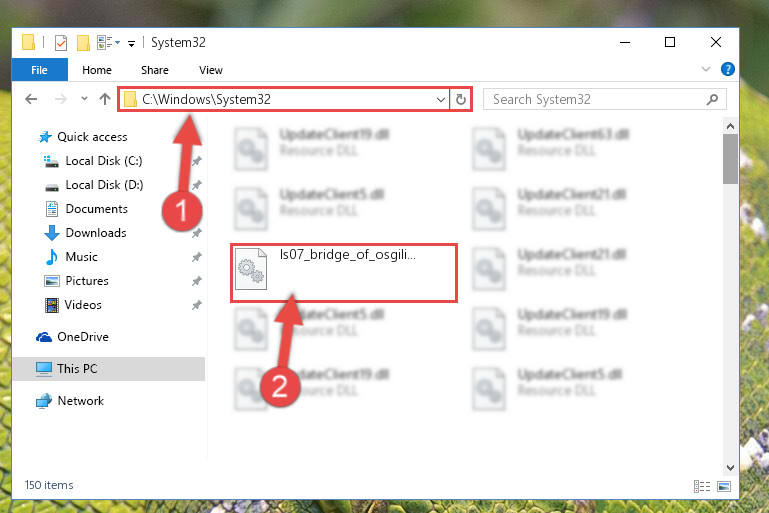Click the Refresh button next to the address bar
This screenshot has width=769, height=513.
click(461, 100)
